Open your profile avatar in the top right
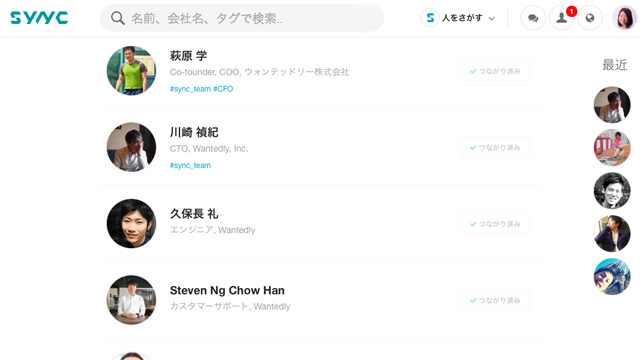 pos(624,18)
